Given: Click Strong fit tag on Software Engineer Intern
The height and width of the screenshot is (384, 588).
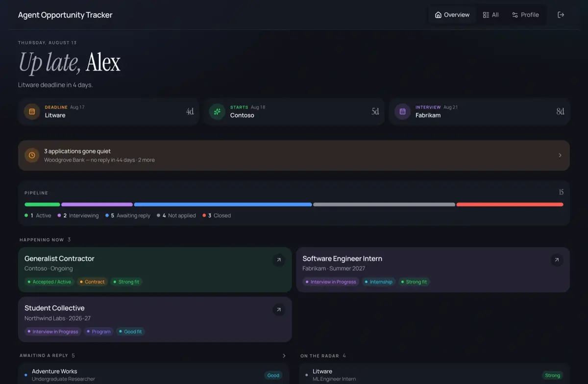Looking at the screenshot, I should click(x=414, y=282).
